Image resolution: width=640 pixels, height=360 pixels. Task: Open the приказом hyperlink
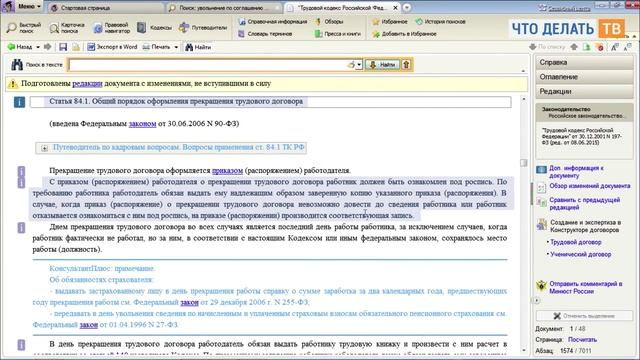(227, 171)
